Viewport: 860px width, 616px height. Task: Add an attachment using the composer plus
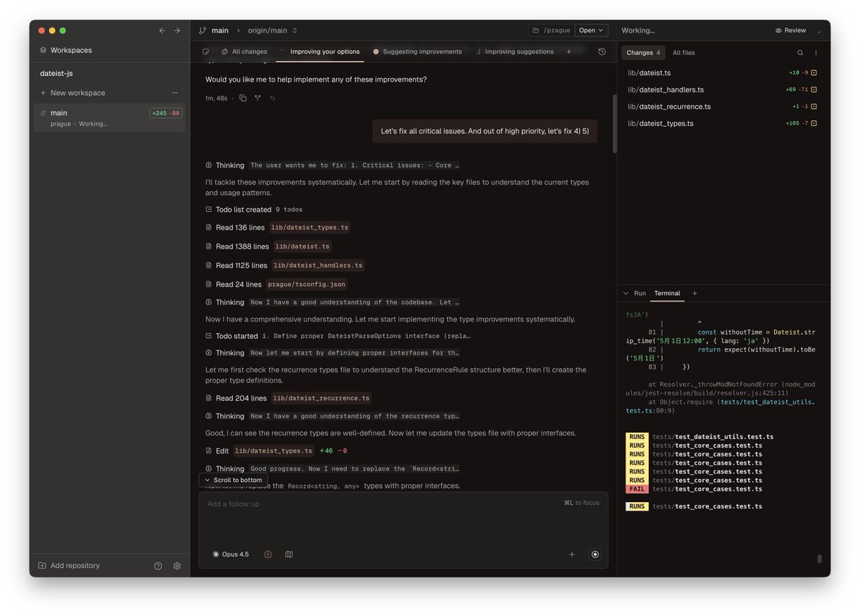click(x=572, y=554)
